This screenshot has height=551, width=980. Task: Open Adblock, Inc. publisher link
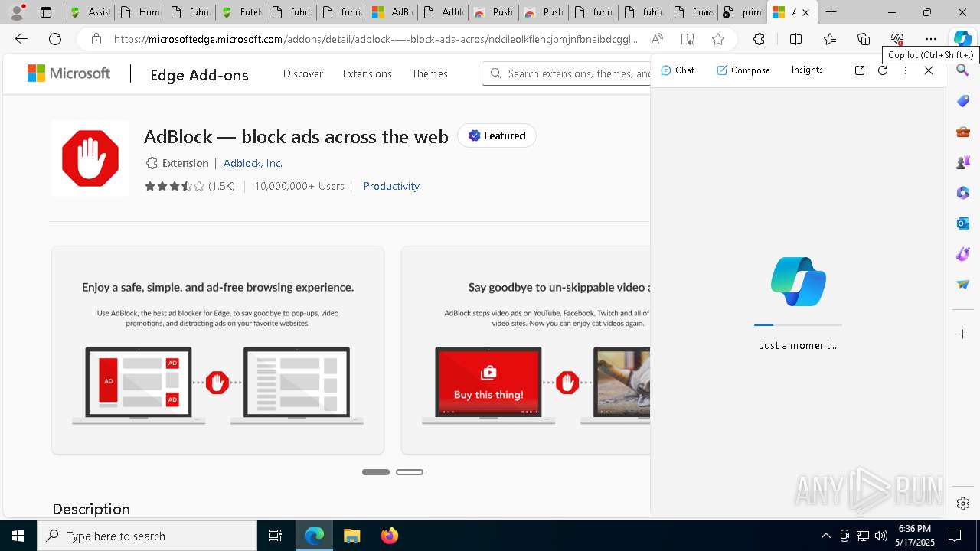click(x=253, y=163)
